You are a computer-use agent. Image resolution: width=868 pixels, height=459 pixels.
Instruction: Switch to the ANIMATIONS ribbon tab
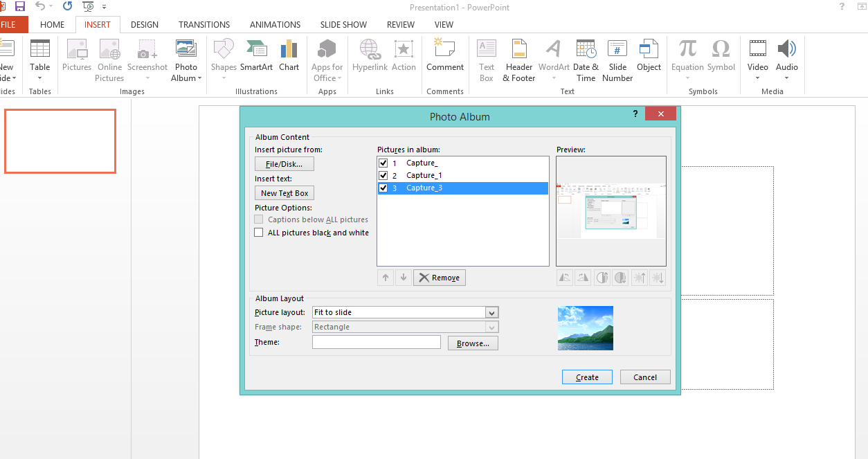(x=275, y=24)
